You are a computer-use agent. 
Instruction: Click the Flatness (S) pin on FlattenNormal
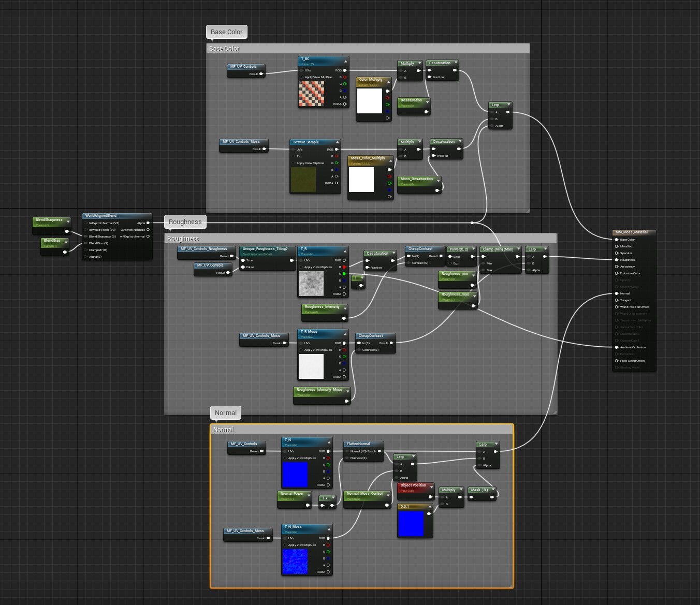pyautogui.click(x=346, y=458)
